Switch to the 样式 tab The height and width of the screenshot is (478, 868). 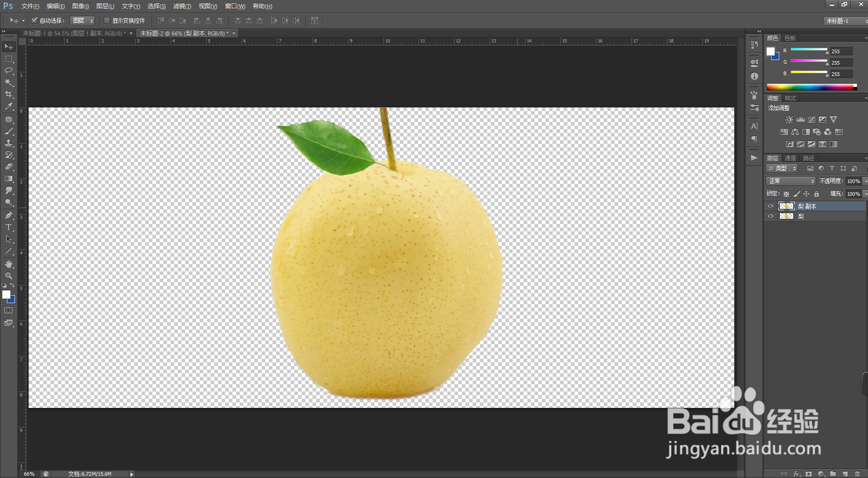[791, 98]
